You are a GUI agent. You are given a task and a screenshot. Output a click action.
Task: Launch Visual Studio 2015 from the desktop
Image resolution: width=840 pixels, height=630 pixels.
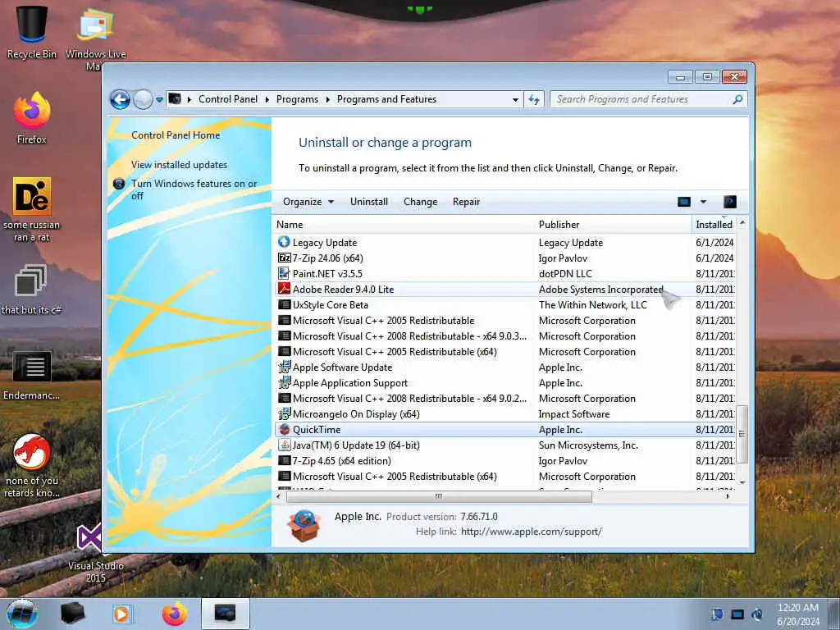click(x=95, y=555)
